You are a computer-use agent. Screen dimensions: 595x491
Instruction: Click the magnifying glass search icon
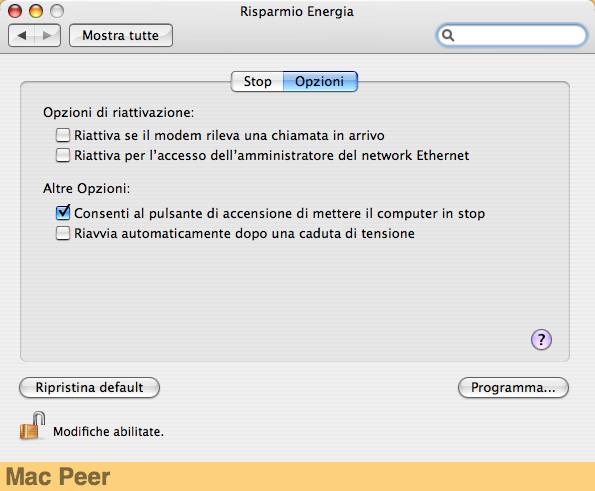point(448,36)
